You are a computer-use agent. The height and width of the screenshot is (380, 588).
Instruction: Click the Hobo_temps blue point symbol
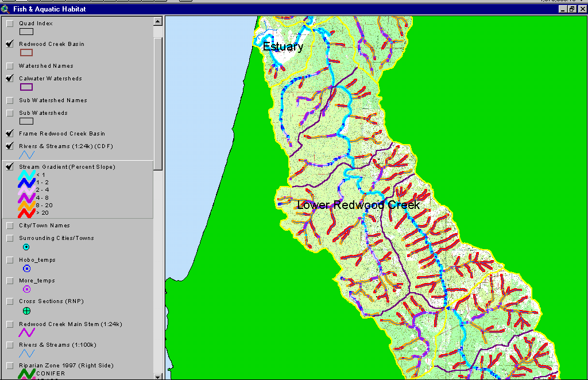coord(26,268)
